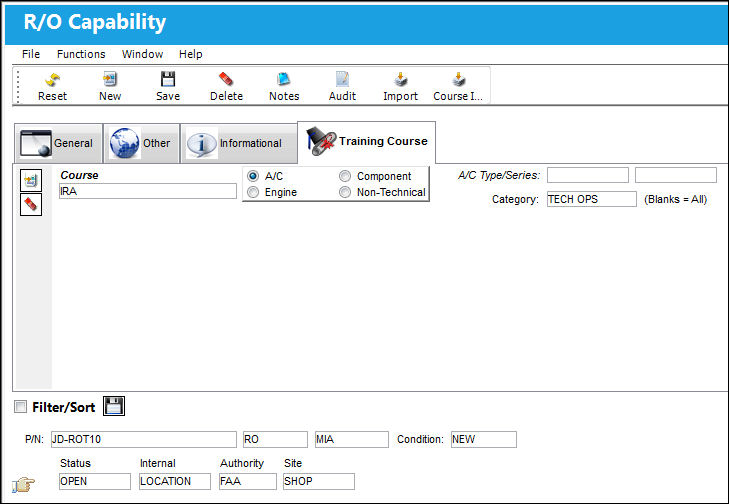
Task: Click the pointing hand icon
Action: tap(23, 484)
